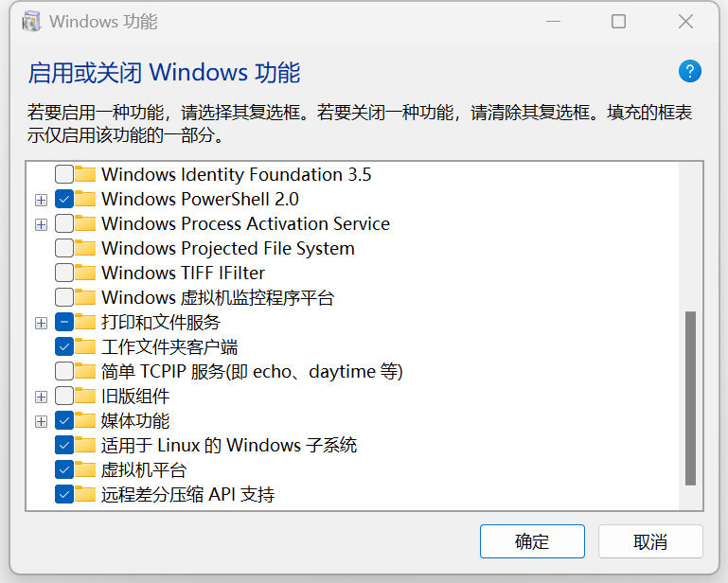Click the feature list vertical scrollbar thumb

pyautogui.click(x=690, y=397)
